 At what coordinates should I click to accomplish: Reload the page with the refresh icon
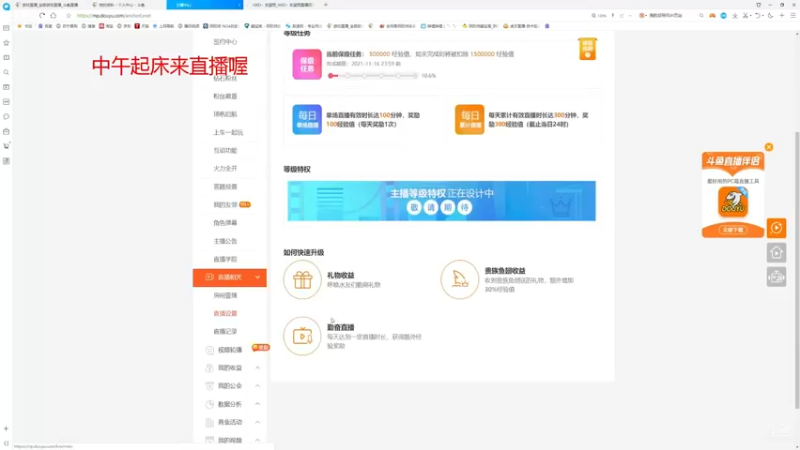pyautogui.click(x=42, y=15)
